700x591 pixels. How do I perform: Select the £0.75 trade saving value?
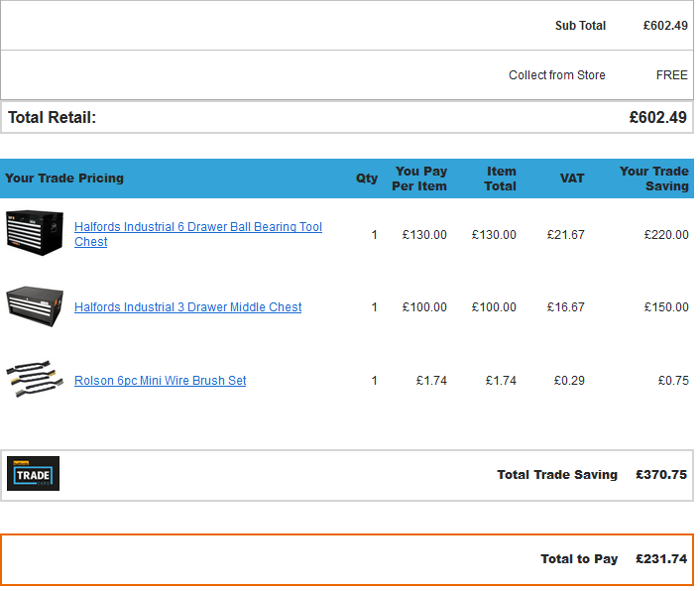(x=673, y=381)
